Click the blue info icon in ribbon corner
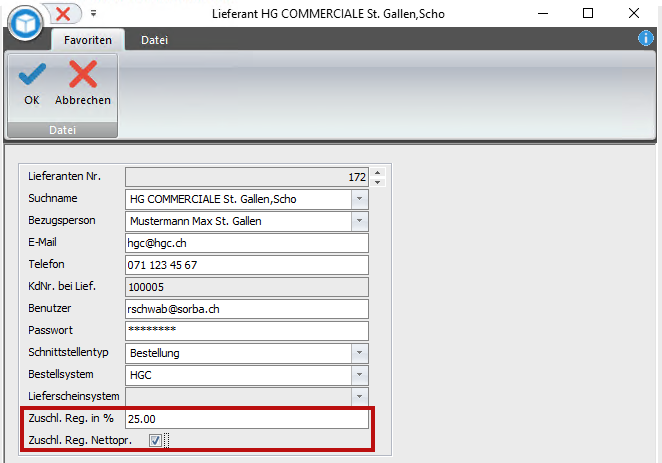662x463 pixels. 646,38
